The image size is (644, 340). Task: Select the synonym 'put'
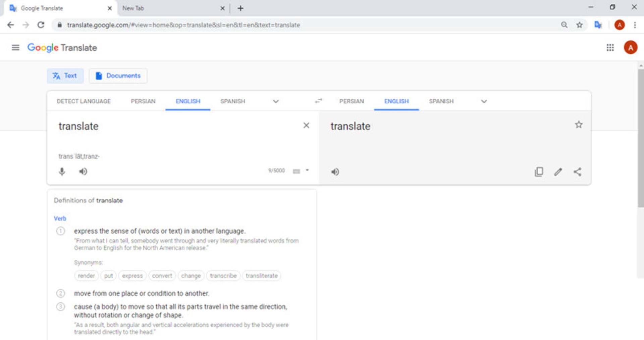point(108,276)
